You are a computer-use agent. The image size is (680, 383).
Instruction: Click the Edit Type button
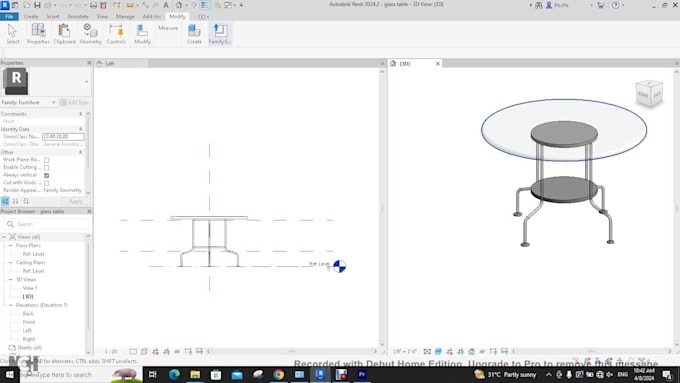(75, 102)
